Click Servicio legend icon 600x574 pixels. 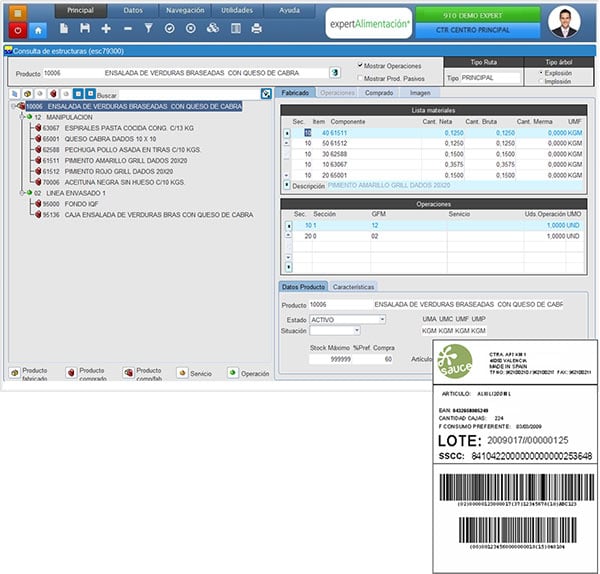click(x=182, y=373)
